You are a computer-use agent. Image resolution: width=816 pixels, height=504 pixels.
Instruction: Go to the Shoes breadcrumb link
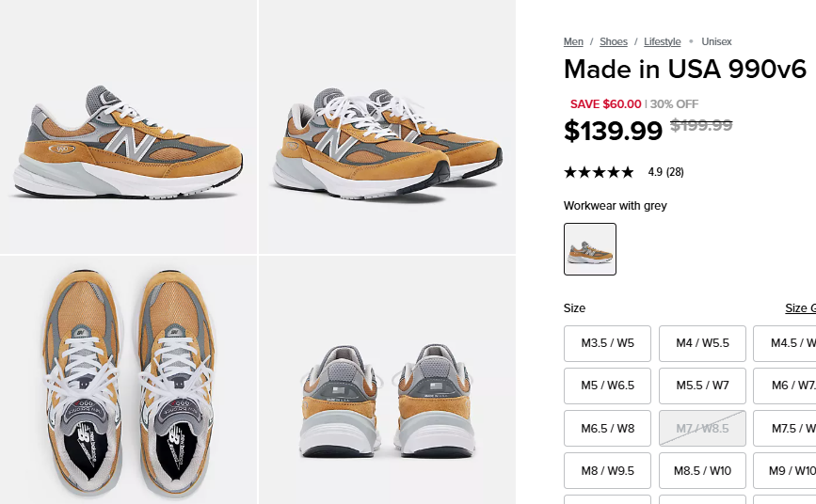point(614,41)
